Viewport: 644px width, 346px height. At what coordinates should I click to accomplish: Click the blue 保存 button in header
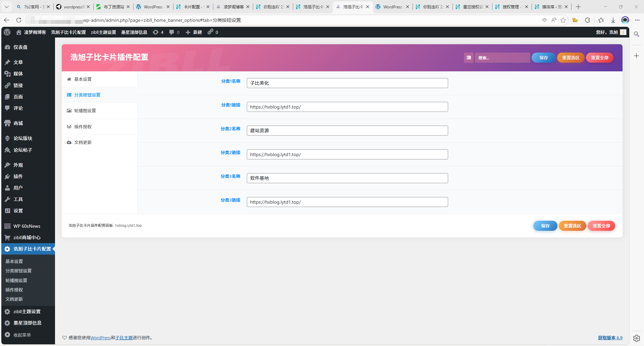pyautogui.click(x=543, y=58)
